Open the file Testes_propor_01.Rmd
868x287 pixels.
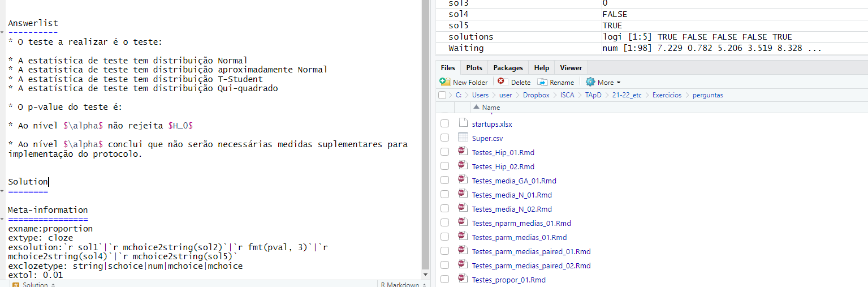pos(508,280)
